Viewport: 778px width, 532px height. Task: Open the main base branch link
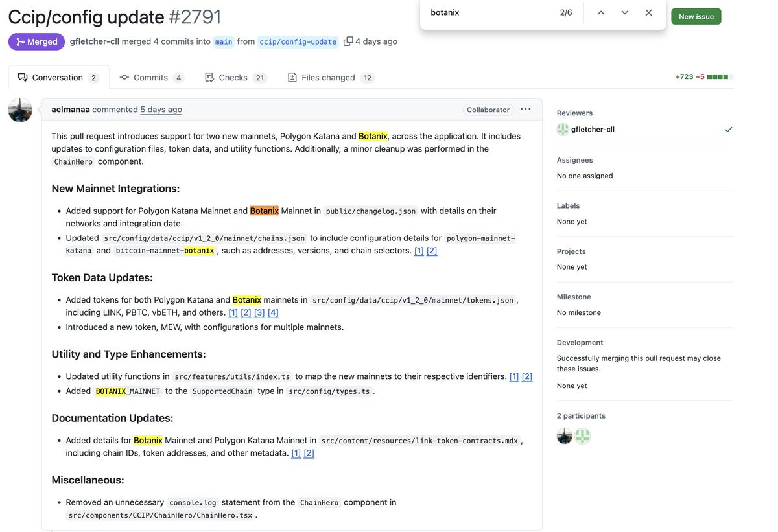tap(224, 41)
